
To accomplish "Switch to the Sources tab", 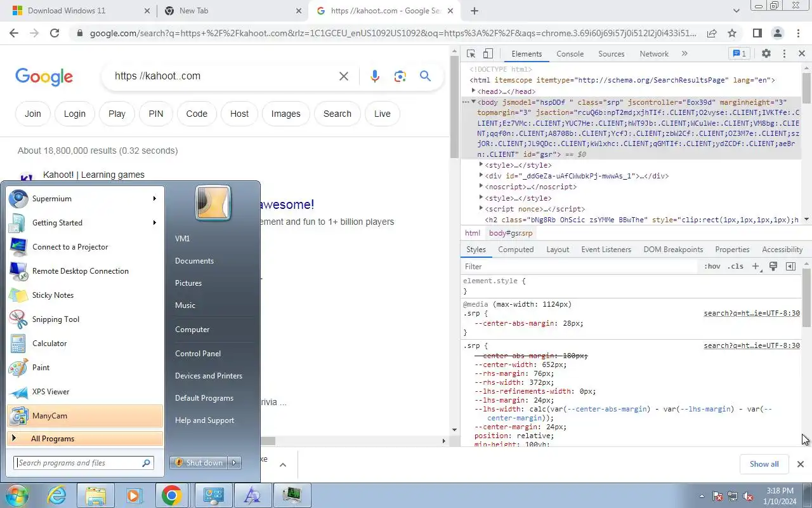I will (x=612, y=54).
